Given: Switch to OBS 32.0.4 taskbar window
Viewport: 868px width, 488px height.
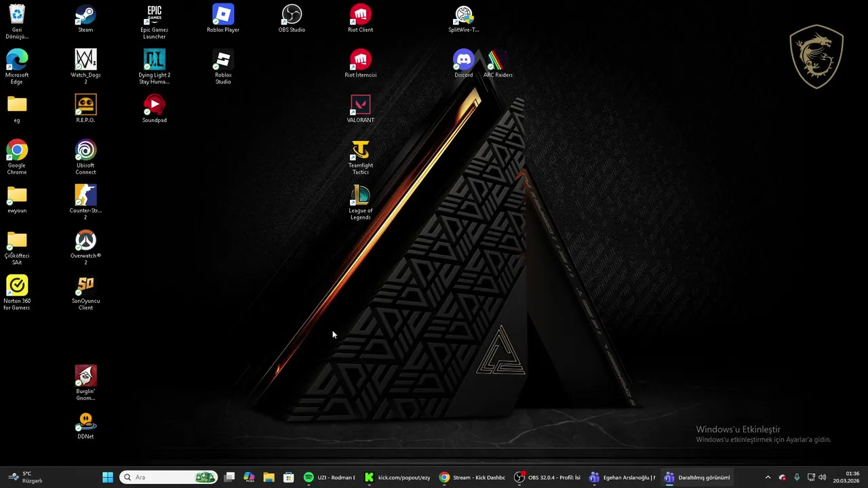Looking at the screenshot, I should (547, 477).
